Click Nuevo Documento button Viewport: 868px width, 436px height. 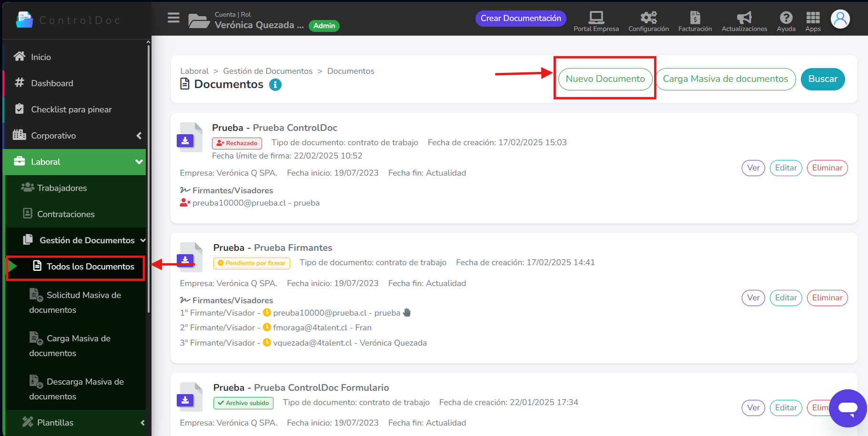click(x=605, y=79)
